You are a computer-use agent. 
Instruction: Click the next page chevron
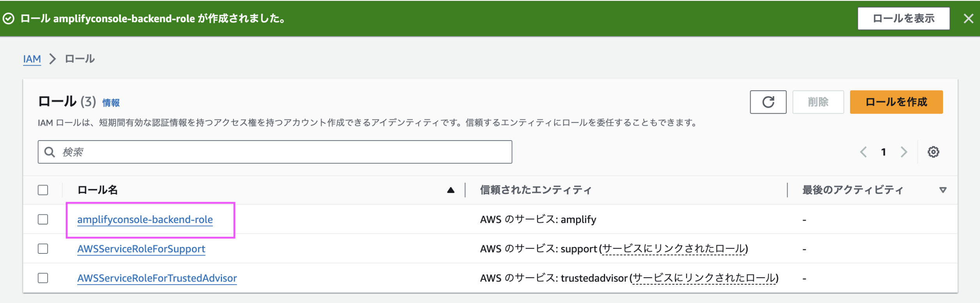pos(904,151)
